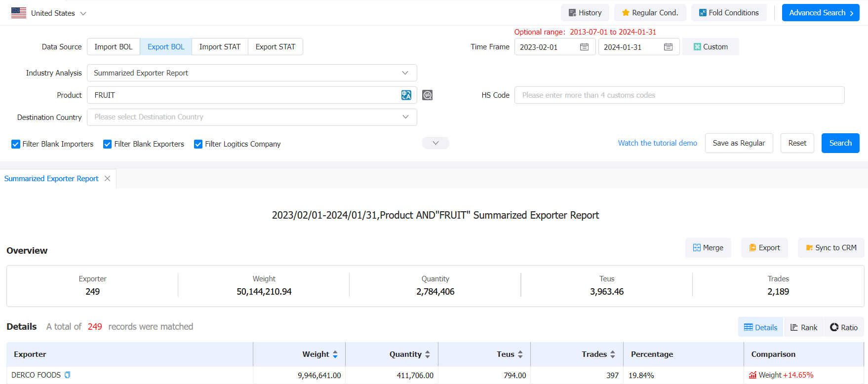This screenshot has width=868, height=384.
Task: Sort table by Weight column arrows
Action: pyautogui.click(x=335, y=354)
